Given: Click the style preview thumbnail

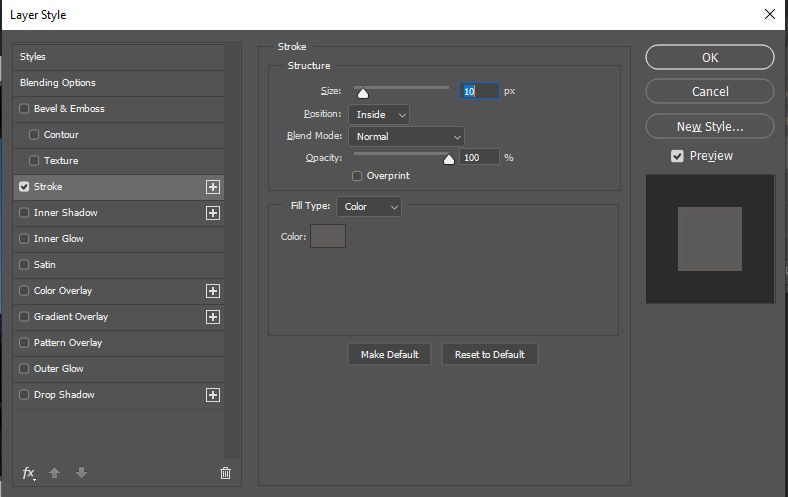Looking at the screenshot, I should [x=710, y=239].
